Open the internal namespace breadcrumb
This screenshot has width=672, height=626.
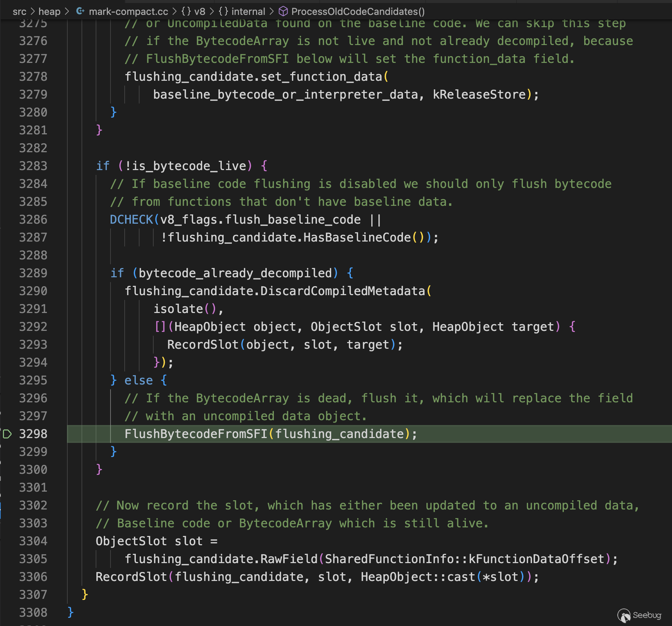(x=248, y=12)
